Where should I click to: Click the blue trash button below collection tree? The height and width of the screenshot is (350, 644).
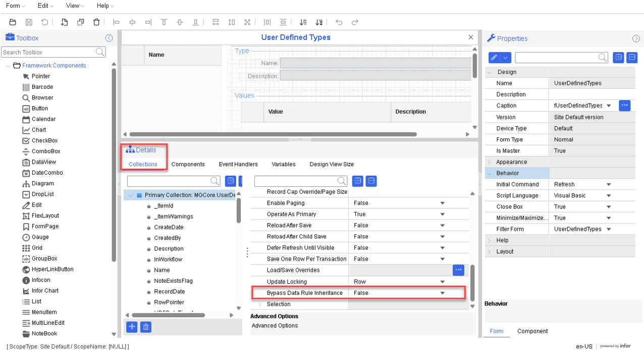(146, 327)
